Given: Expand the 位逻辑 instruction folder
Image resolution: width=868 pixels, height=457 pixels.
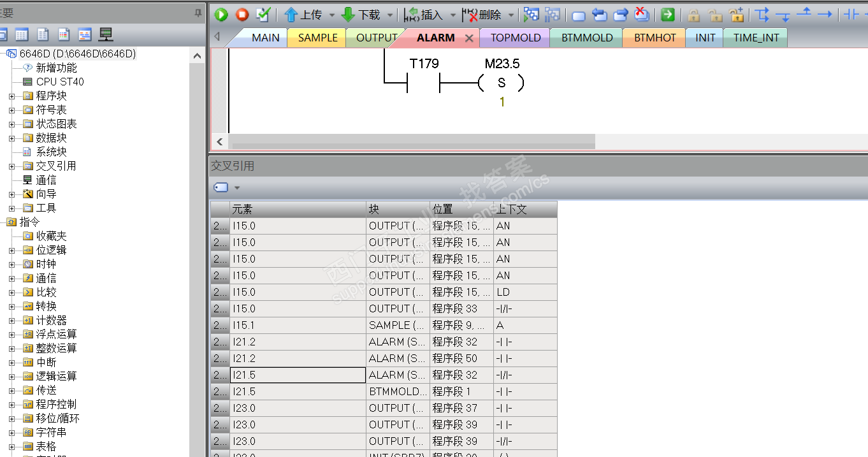Looking at the screenshot, I should tap(11, 250).
